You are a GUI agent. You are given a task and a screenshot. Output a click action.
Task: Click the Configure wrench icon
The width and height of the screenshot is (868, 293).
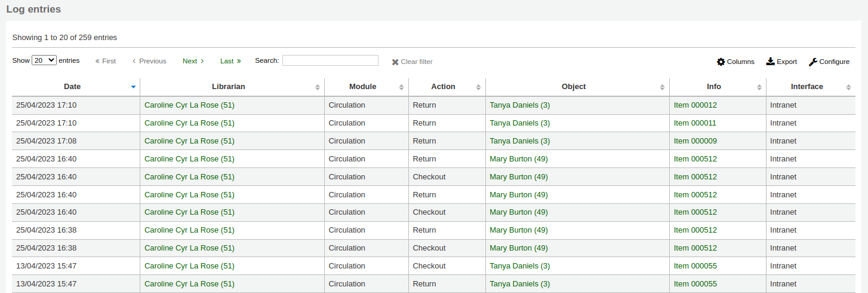pyautogui.click(x=813, y=62)
